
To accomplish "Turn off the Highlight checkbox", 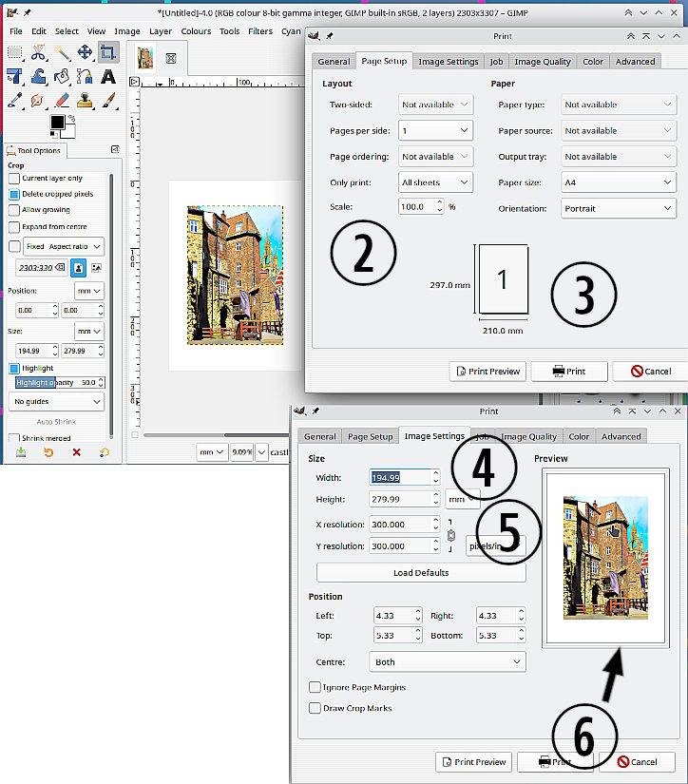I will [x=14, y=369].
